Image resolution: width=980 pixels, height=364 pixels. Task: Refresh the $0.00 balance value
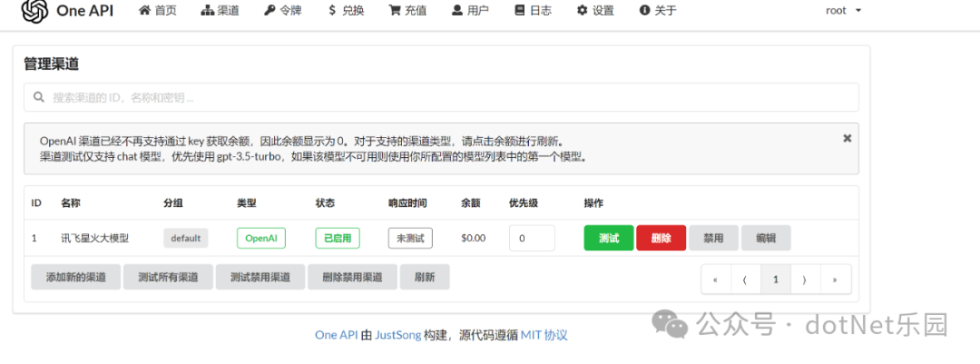tap(473, 239)
